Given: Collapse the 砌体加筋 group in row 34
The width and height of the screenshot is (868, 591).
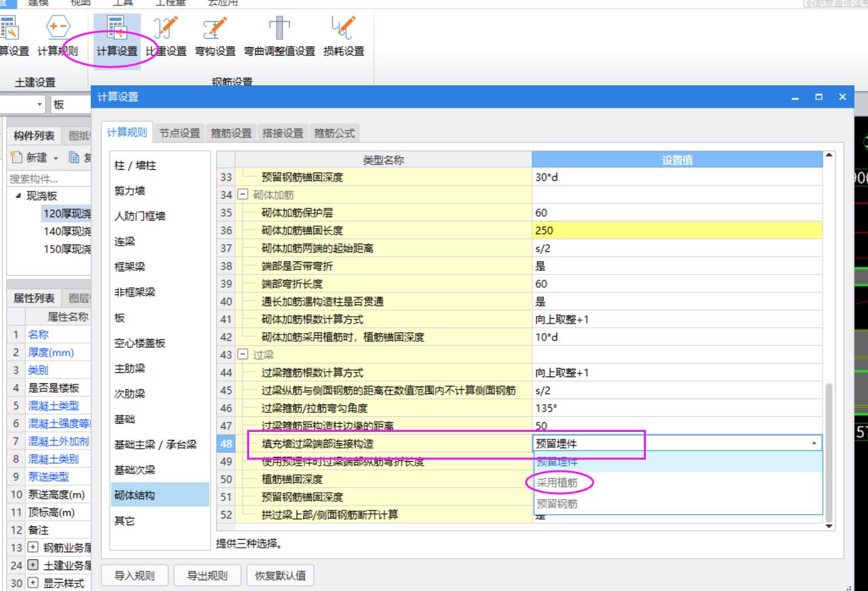Looking at the screenshot, I should pyautogui.click(x=243, y=195).
